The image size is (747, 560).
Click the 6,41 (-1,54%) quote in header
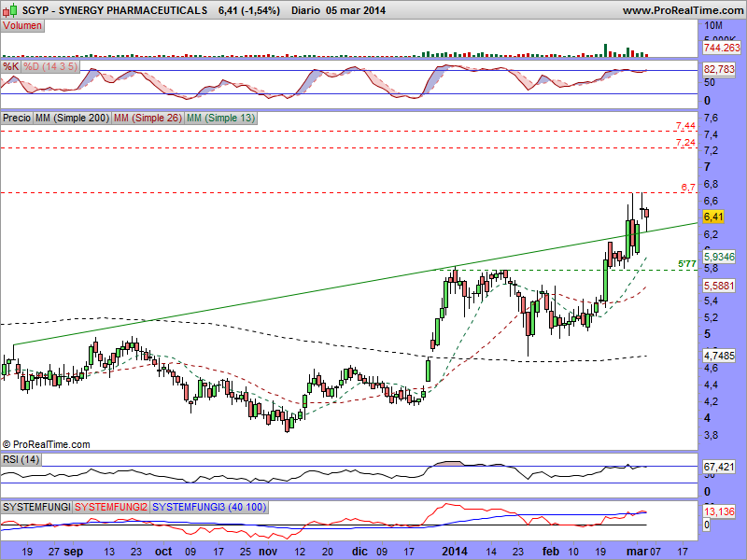(x=248, y=10)
